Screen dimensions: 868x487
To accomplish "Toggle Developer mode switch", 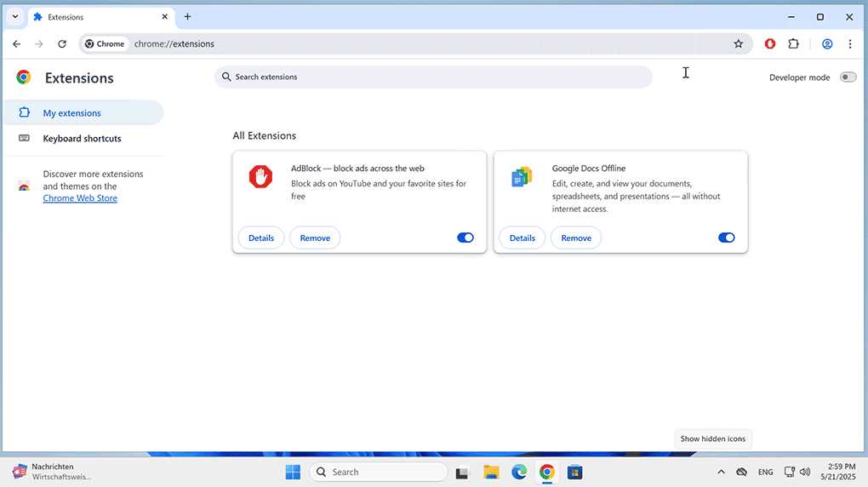I will click(848, 77).
